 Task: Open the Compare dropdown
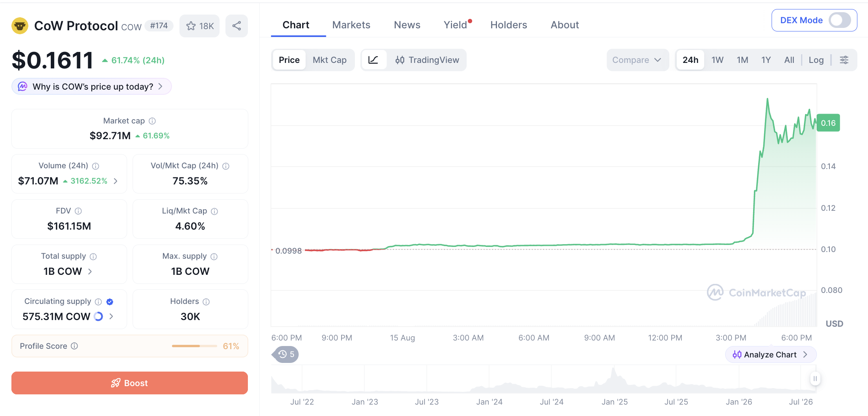(x=637, y=60)
